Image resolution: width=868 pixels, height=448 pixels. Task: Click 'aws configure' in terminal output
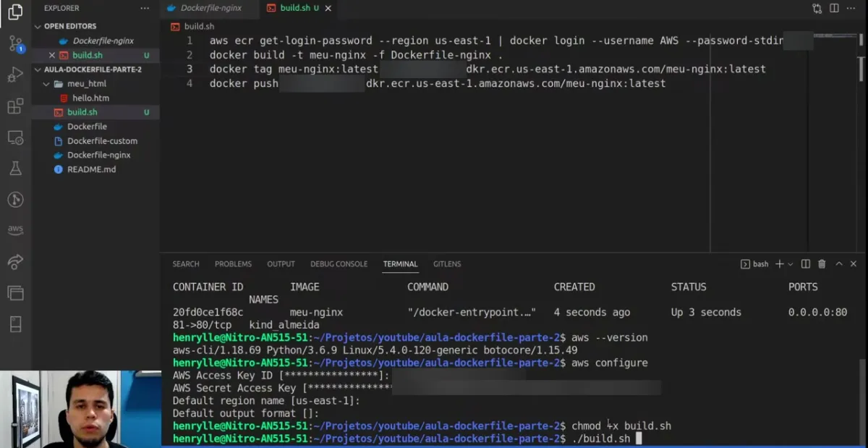click(610, 363)
